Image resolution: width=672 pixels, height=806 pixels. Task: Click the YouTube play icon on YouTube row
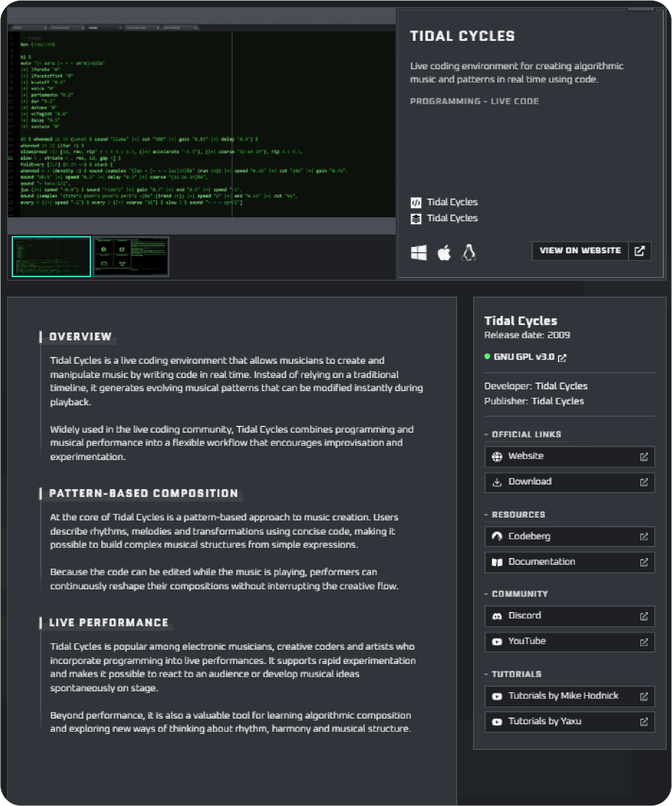tap(497, 641)
